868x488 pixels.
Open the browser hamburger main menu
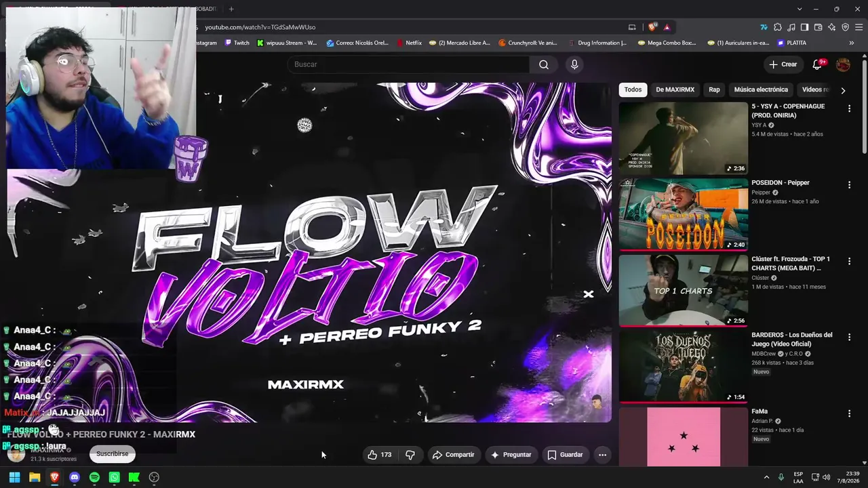pyautogui.click(x=859, y=27)
